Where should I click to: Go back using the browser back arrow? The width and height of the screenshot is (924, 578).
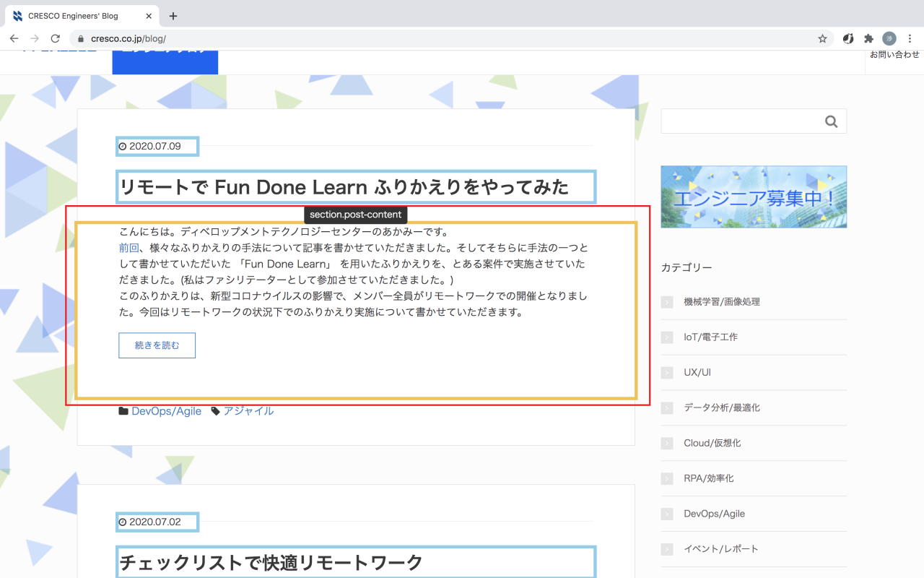click(14, 39)
